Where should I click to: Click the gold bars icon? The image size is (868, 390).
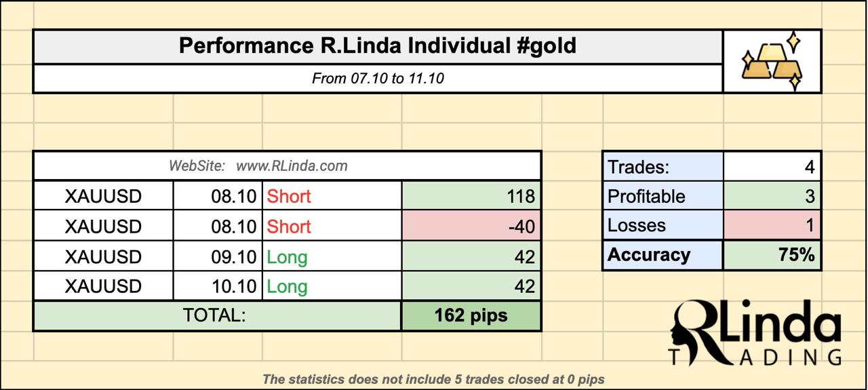point(772,62)
